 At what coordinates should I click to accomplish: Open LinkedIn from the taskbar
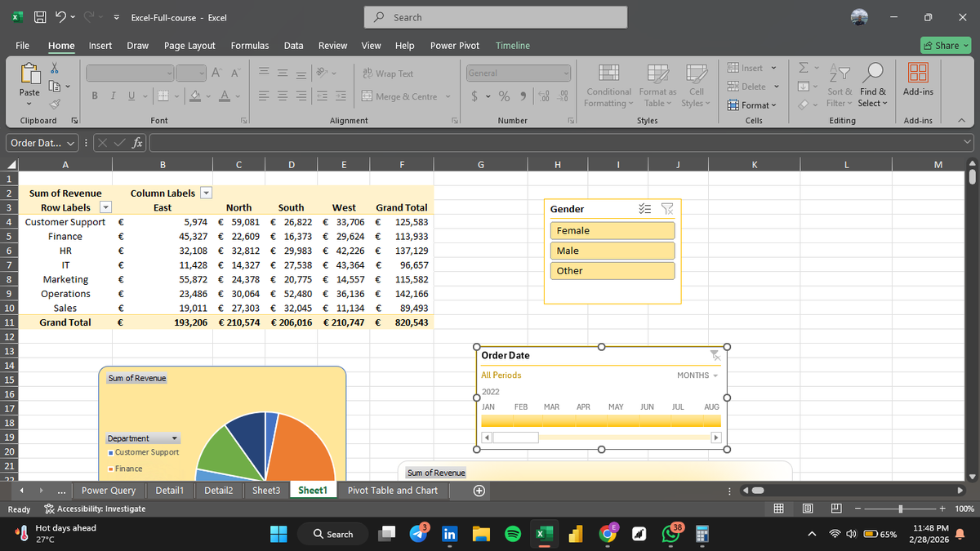pos(449,534)
